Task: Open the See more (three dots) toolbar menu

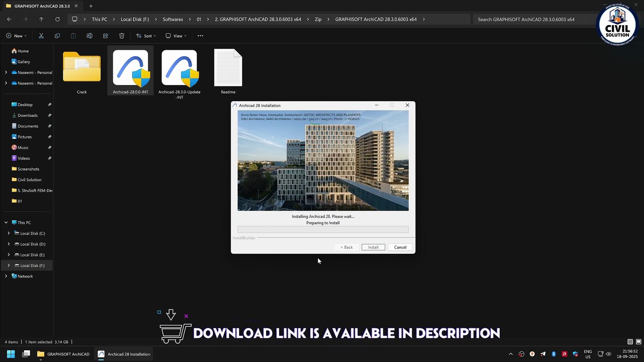Action: coord(200,36)
